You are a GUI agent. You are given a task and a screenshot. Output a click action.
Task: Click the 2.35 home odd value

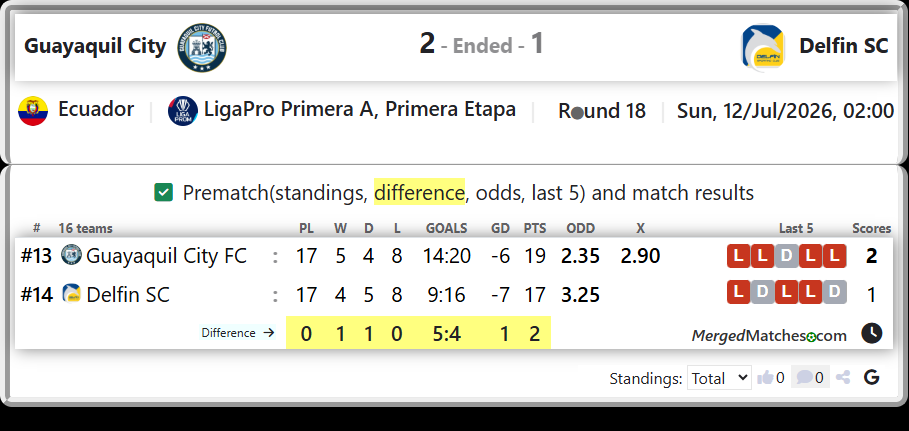pos(580,256)
